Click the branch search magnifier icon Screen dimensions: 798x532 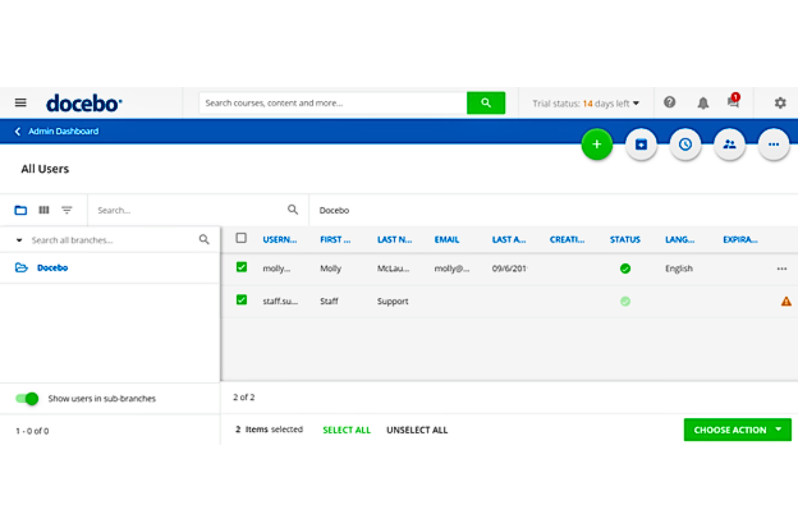(x=204, y=239)
